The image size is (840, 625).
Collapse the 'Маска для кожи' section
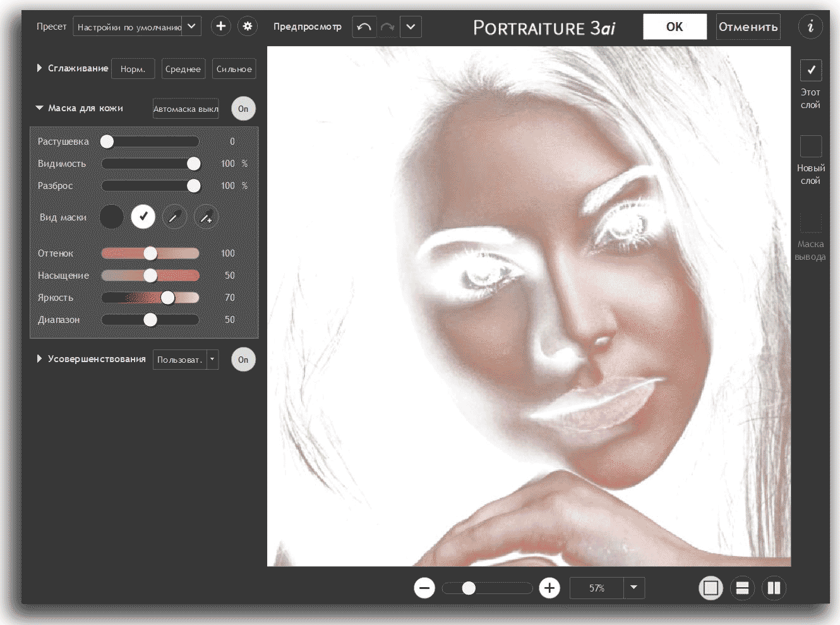[39, 108]
